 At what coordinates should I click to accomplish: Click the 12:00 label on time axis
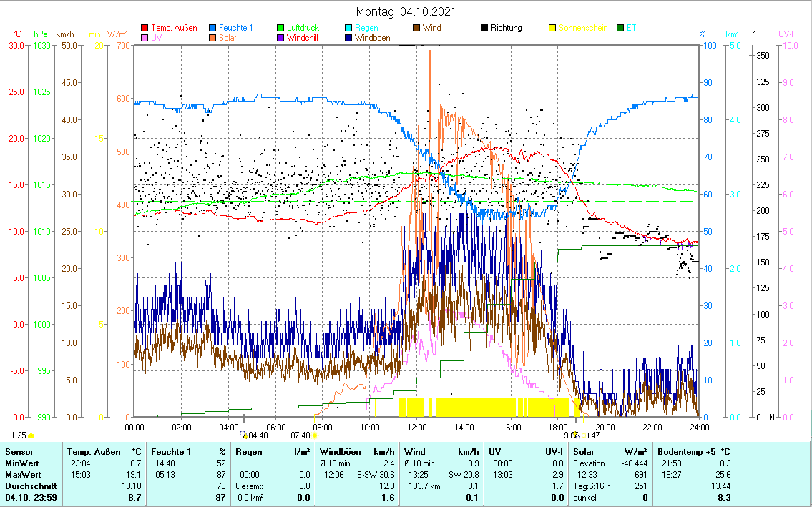pos(416,427)
